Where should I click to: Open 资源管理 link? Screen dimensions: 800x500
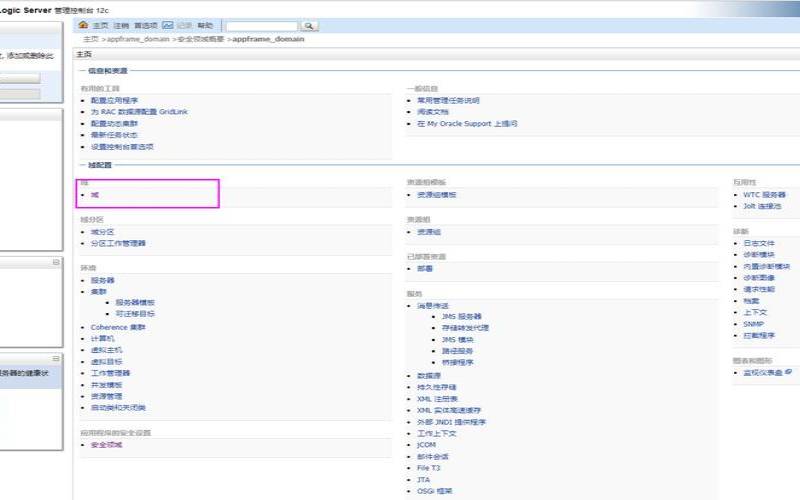click(x=107, y=396)
